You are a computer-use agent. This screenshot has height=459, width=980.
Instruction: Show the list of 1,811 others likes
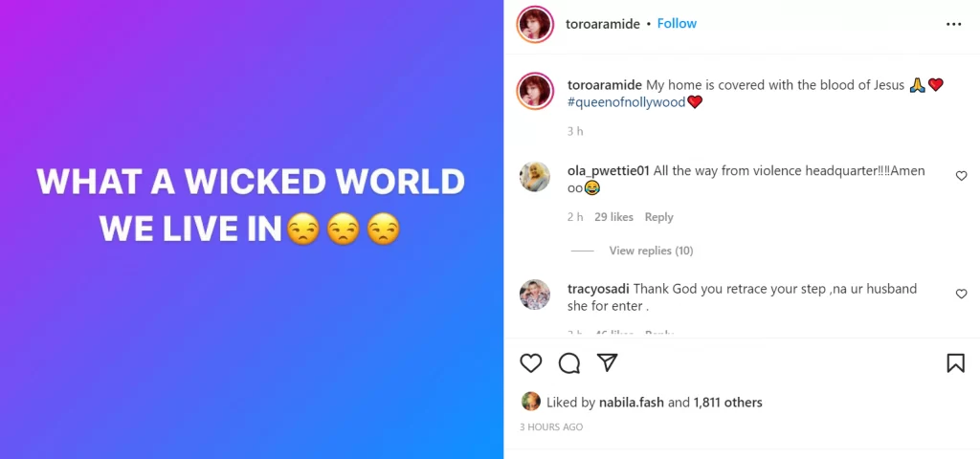[727, 403]
